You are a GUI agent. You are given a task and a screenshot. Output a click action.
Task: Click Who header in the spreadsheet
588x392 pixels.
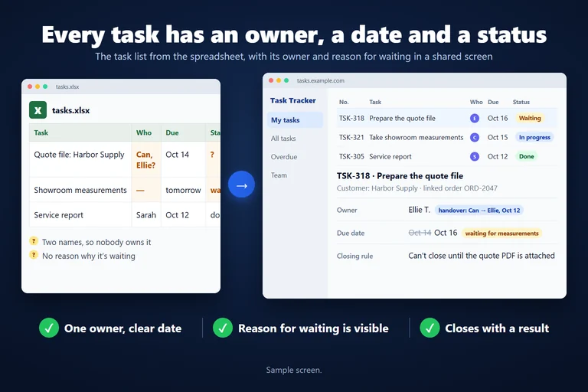pos(146,132)
